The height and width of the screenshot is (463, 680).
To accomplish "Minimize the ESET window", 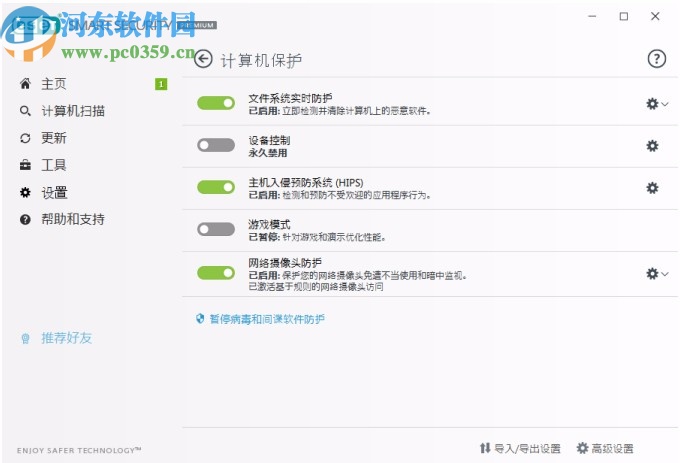I will (592, 16).
